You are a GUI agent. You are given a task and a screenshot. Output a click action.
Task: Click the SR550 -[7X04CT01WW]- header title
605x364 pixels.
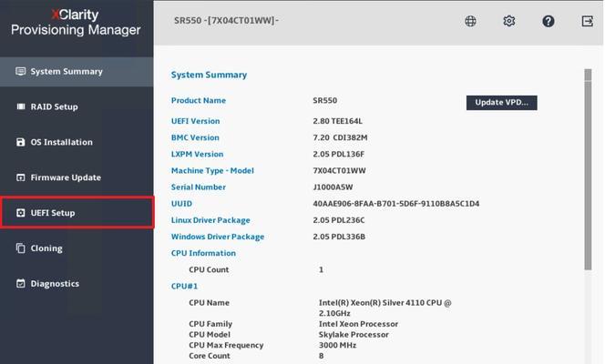click(x=226, y=20)
